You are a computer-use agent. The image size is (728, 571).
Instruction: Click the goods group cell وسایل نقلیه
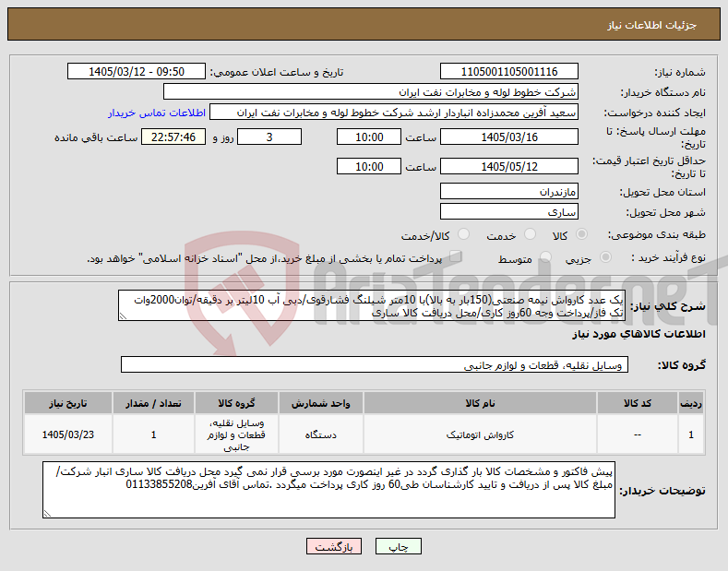[x=236, y=434]
